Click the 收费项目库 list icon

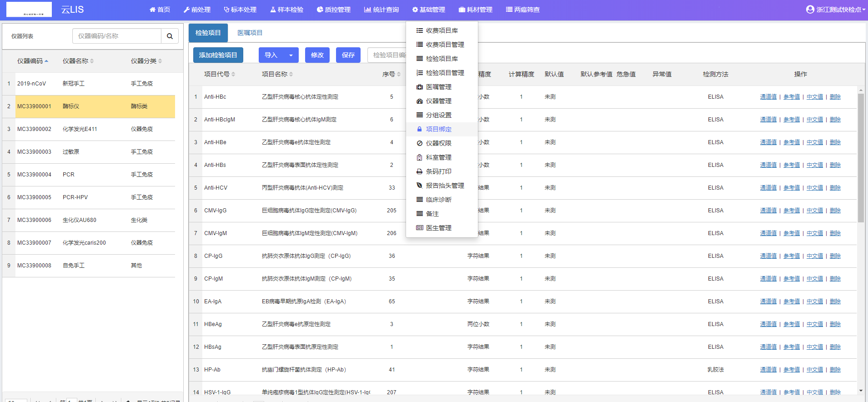[x=420, y=30]
